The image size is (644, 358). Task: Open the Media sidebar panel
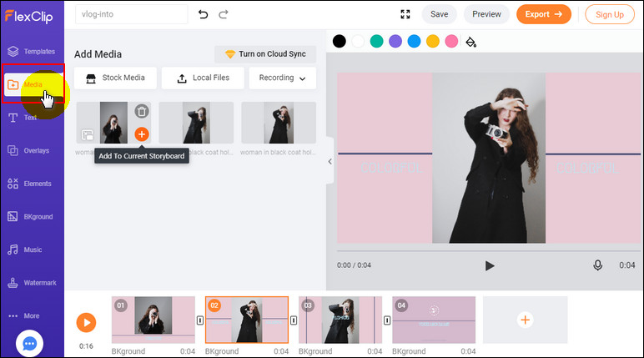coord(33,84)
